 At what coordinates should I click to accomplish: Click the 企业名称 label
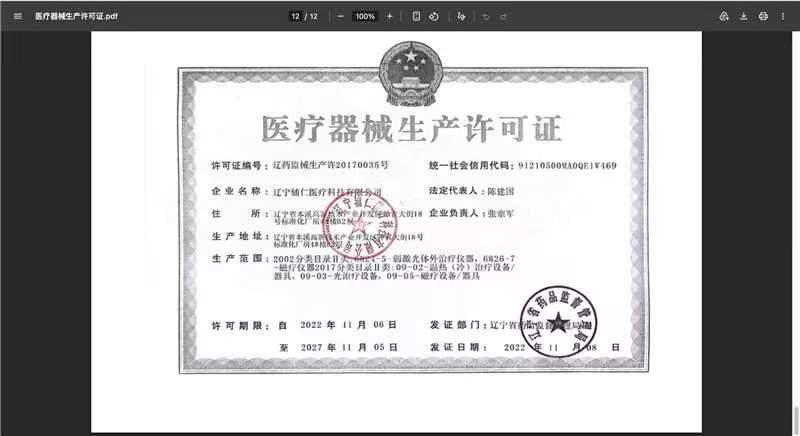coord(237,191)
